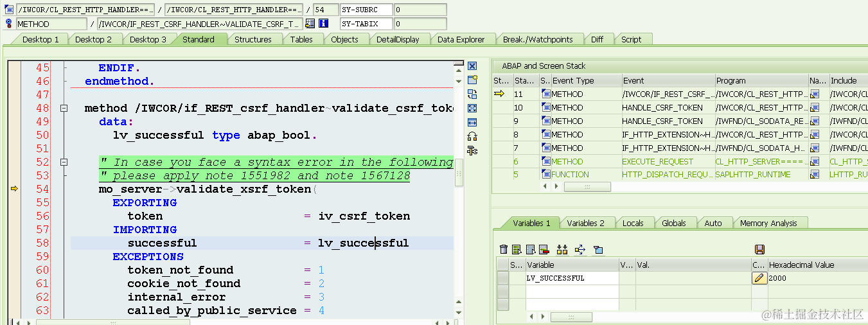Switch to the Auto tab
The image size is (868, 325).
(713, 223)
